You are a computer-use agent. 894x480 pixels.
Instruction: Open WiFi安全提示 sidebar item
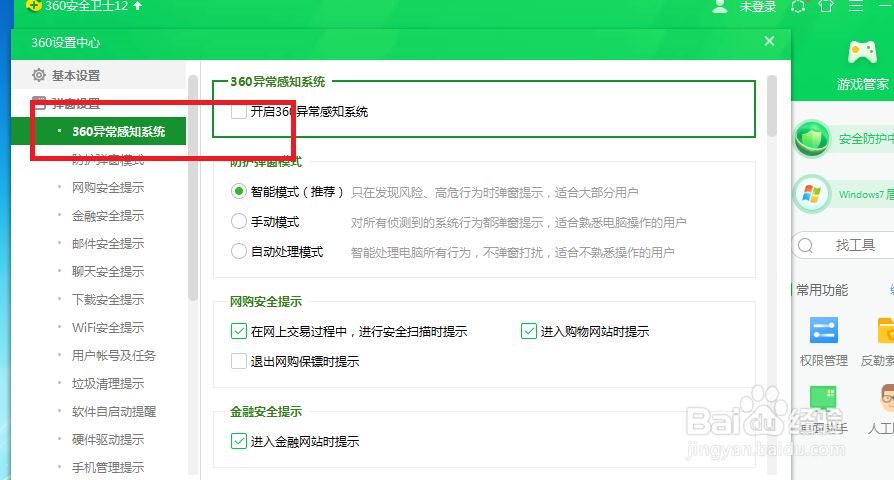pos(108,327)
